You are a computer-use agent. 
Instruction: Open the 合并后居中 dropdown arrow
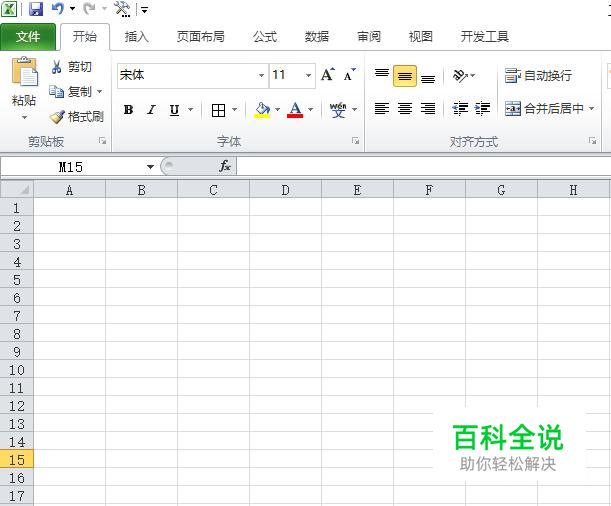click(592, 109)
